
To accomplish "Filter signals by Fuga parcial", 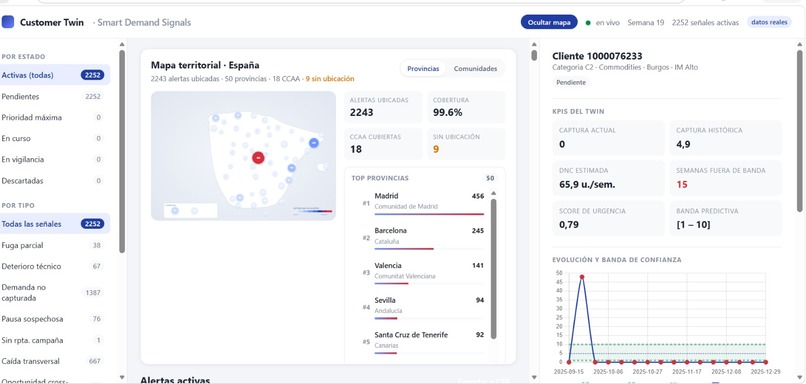I will point(55,245).
